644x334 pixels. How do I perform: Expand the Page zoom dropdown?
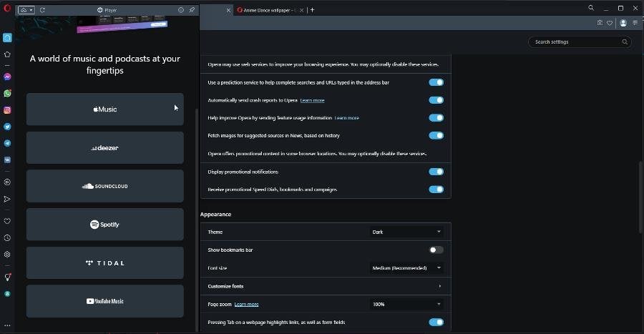coord(406,304)
